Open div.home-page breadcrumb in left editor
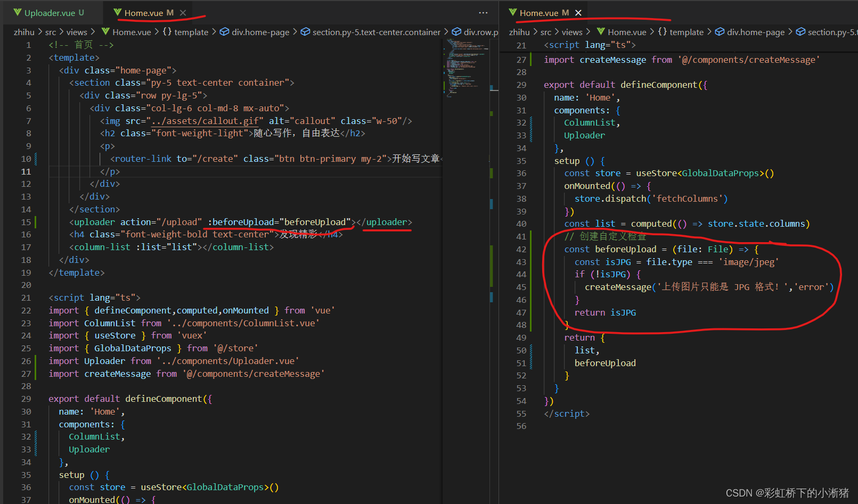 (x=260, y=32)
